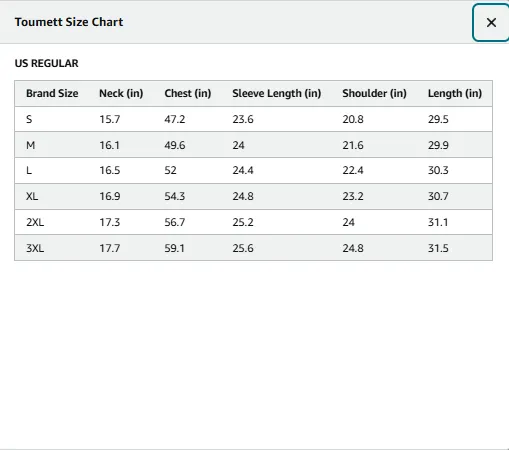Click the 47.2 chest value for S
This screenshot has height=450, width=509.
pyautogui.click(x=175, y=119)
